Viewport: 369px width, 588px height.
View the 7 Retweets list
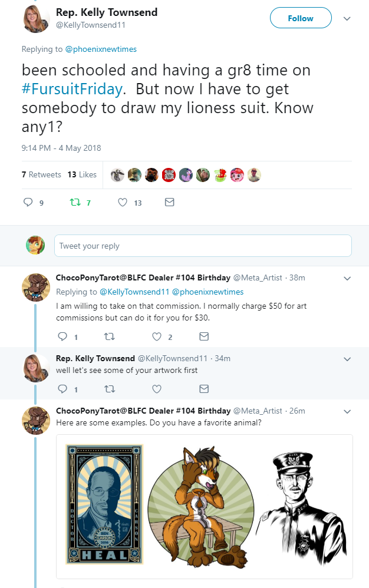click(41, 174)
